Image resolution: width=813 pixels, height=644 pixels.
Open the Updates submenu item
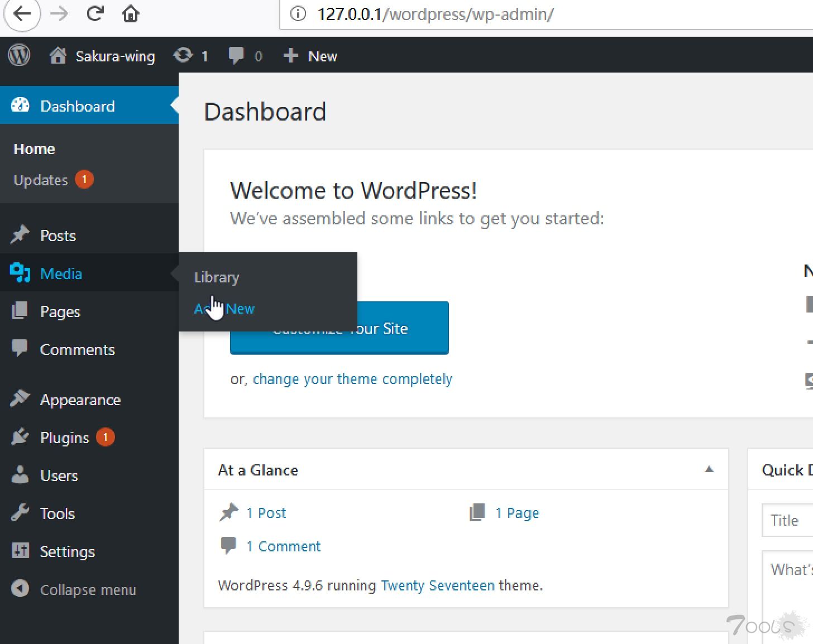pyautogui.click(x=41, y=180)
